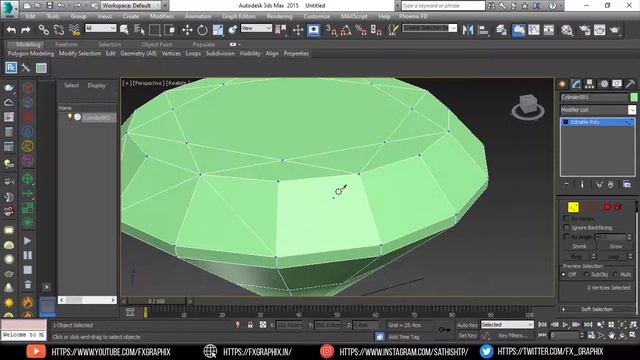The width and height of the screenshot is (640, 360).
Task: Open the Utilities hammer panel tab
Action: (x=630, y=84)
